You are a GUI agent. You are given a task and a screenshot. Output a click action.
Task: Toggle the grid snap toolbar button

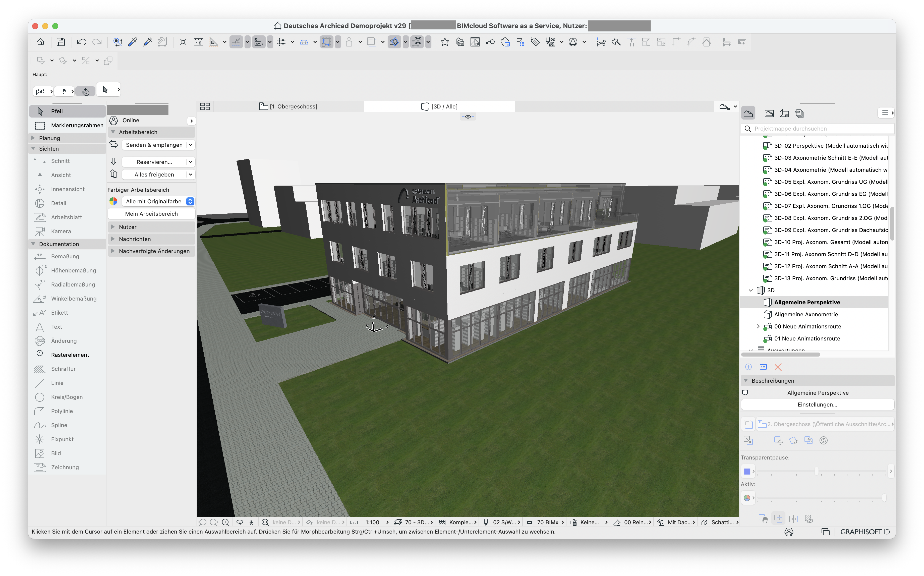point(281,42)
